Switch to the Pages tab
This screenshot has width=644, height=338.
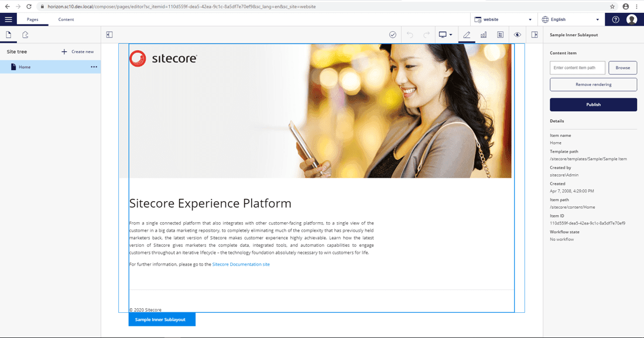pos(32,19)
